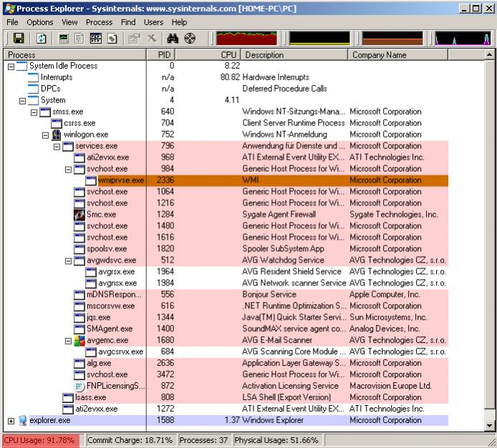This screenshot has width=497, height=448.
Task: Click the black and yellow mini graph in the toolbar
Action: [319, 39]
